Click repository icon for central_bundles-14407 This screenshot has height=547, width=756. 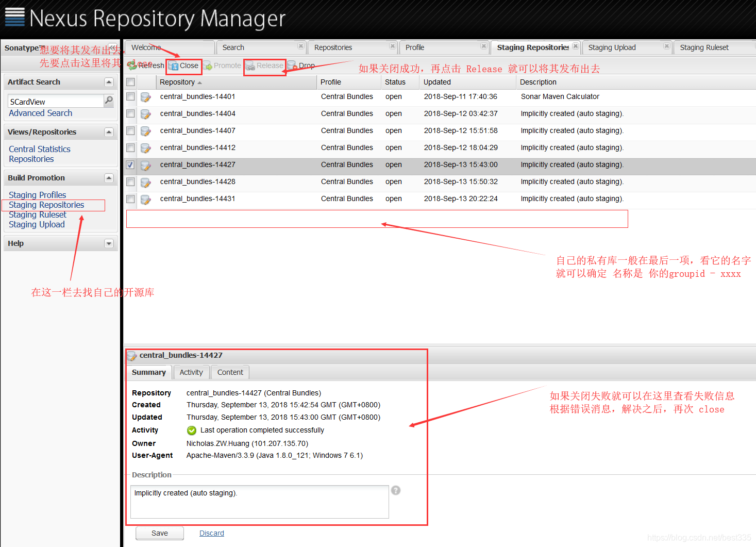[146, 131]
